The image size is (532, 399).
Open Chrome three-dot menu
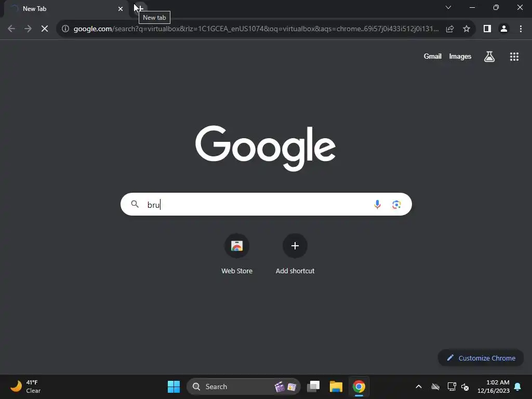(521, 29)
